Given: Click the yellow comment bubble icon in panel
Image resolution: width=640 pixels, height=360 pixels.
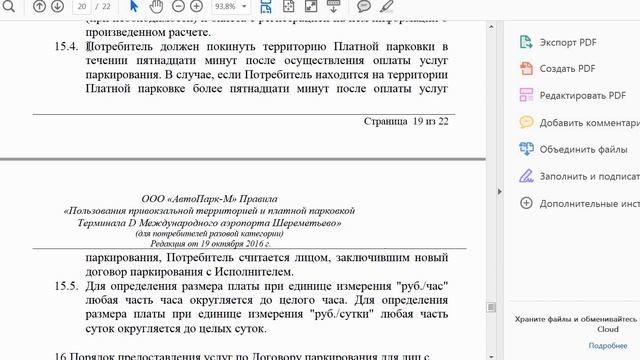Looking at the screenshot, I should click(526, 122).
